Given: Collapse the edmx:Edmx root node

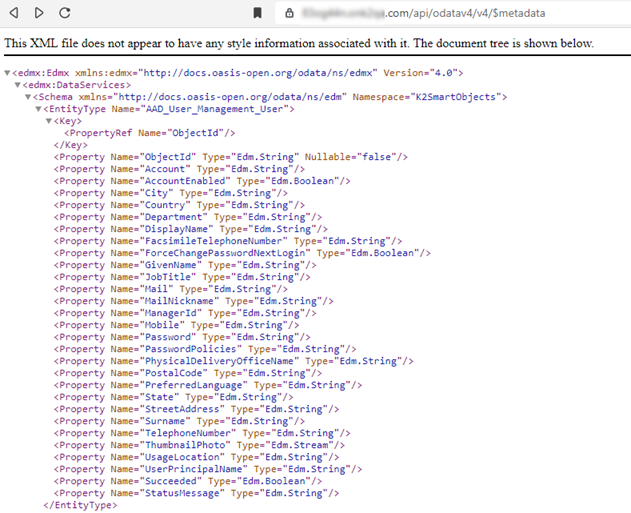Looking at the screenshot, I should point(8,73).
